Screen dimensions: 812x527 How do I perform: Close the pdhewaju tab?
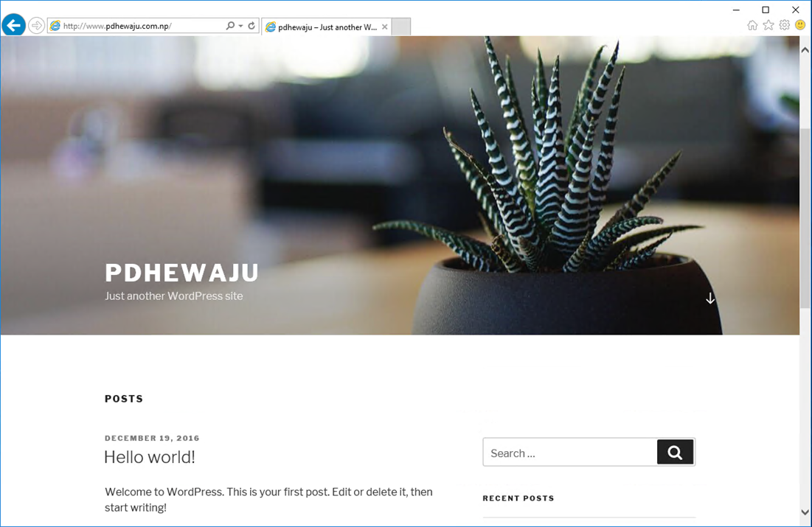click(x=385, y=27)
